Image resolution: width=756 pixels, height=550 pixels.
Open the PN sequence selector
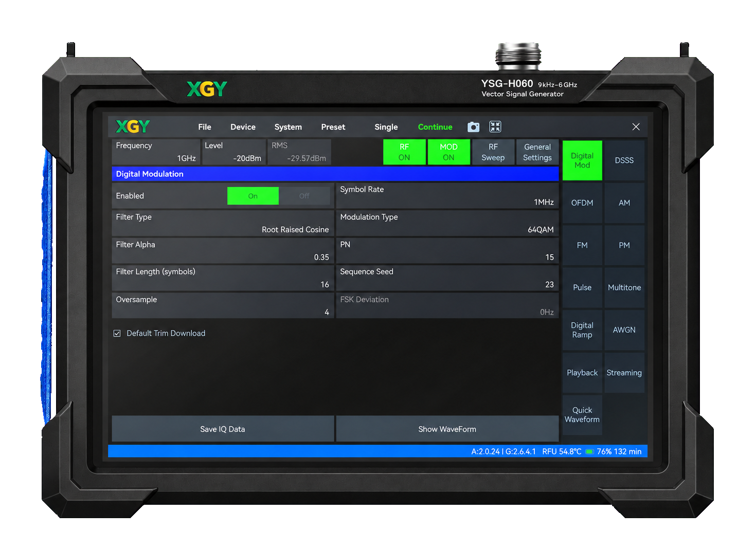[x=447, y=251]
